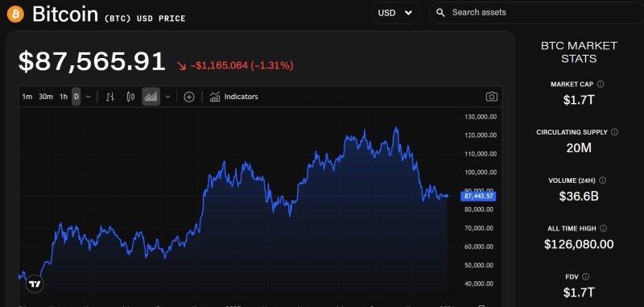Image resolution: width=644 pixels, height=307 pixels.
Task: Click the Market Cap info icon
Action: pyautogui.click(x=601, y=85)
